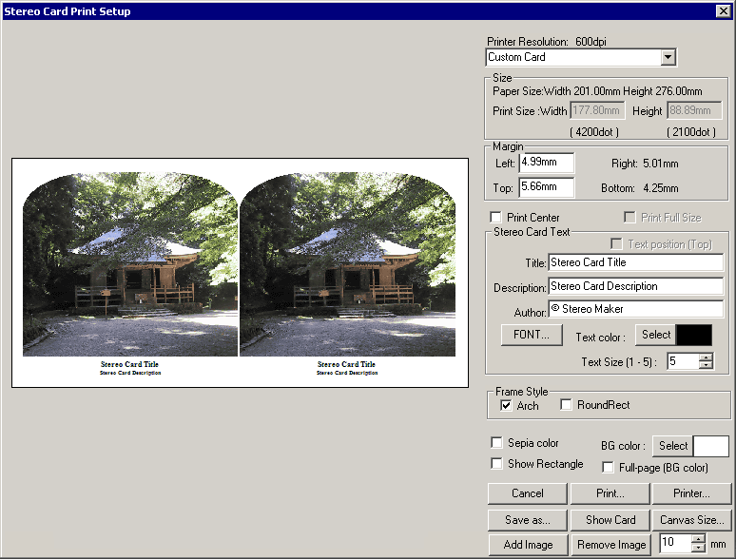The width and height of the screenshot is (736, 560).
Task: Toggle the Print Full Size checkbox
Action: tap(629, 218)
